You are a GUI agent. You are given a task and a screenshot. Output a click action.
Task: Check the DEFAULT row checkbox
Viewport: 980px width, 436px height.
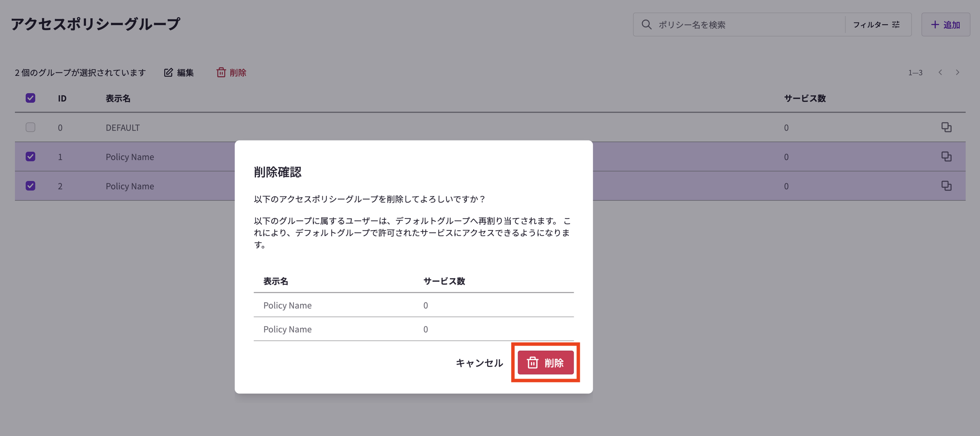(x=30, y=127)
